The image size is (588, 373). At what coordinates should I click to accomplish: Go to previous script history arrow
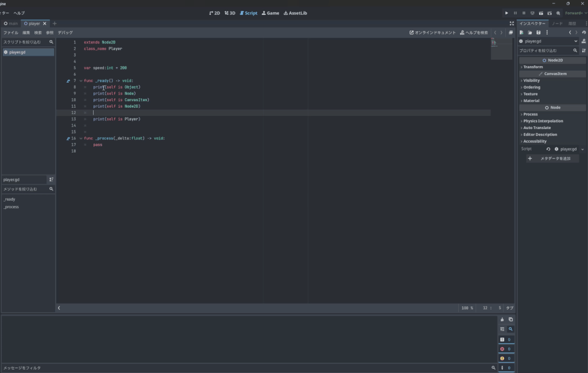click(495, 33)
